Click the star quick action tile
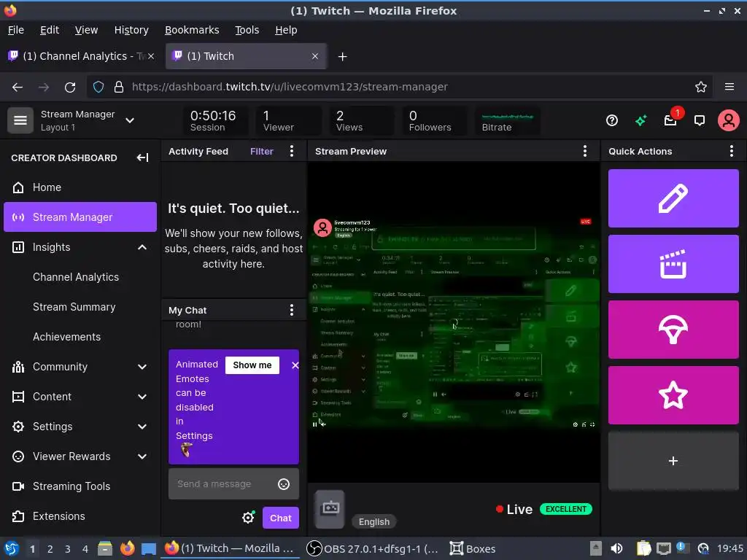The width and height of the screenshot is (747, 560). pos(673,395)
